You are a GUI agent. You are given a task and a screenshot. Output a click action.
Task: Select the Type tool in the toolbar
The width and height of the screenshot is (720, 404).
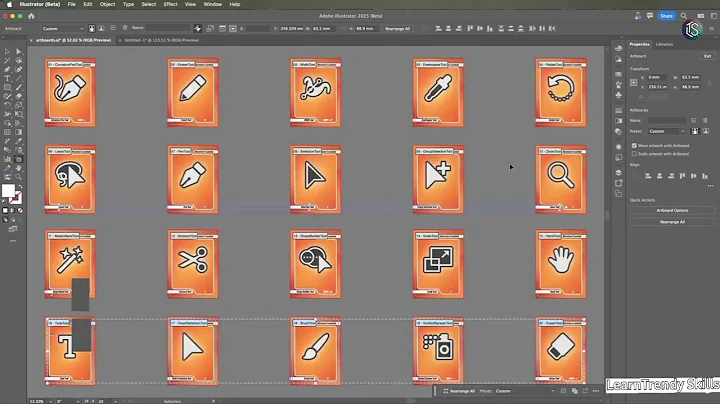(x=7, y=79)
